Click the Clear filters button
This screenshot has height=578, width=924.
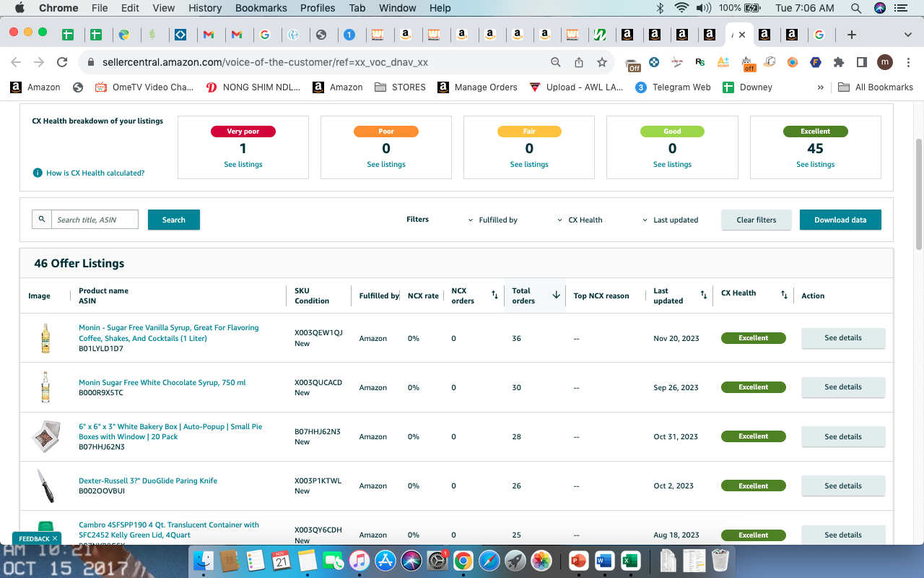[x=757, y=220]
